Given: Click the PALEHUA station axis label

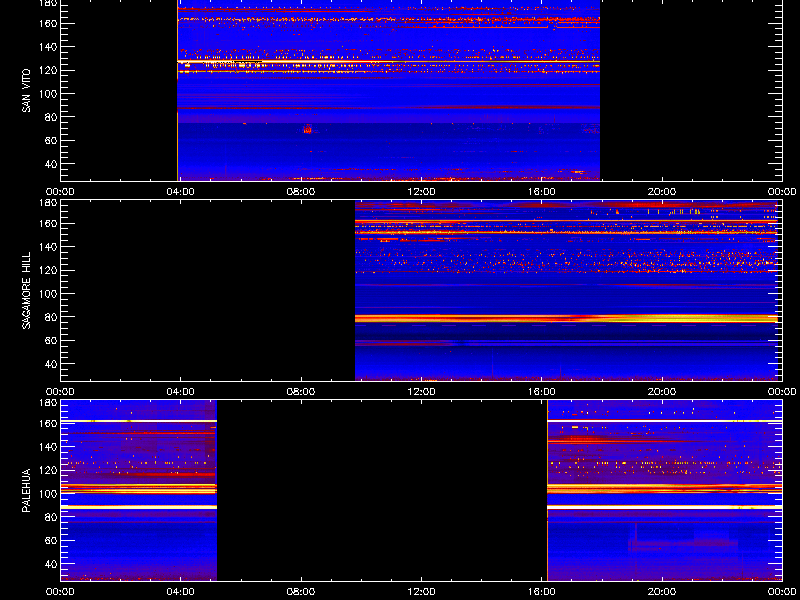Looking at the screenshot, I should tap(27, 490).
